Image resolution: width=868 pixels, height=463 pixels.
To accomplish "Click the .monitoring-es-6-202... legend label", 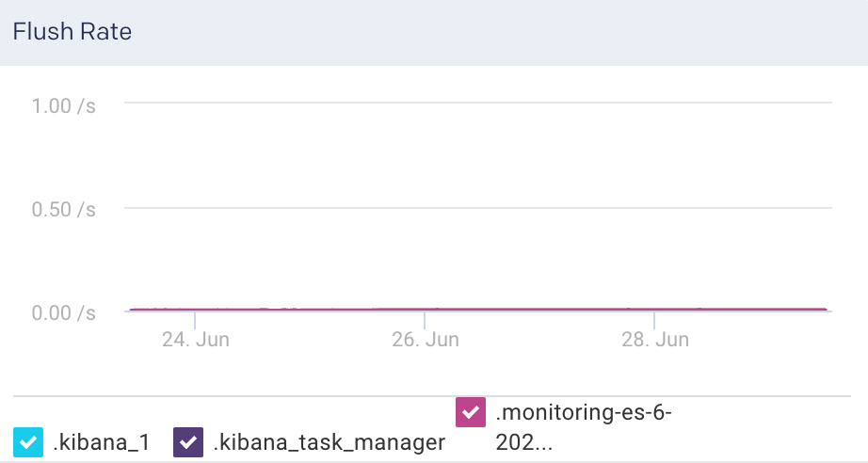I will tap(584, 427).
